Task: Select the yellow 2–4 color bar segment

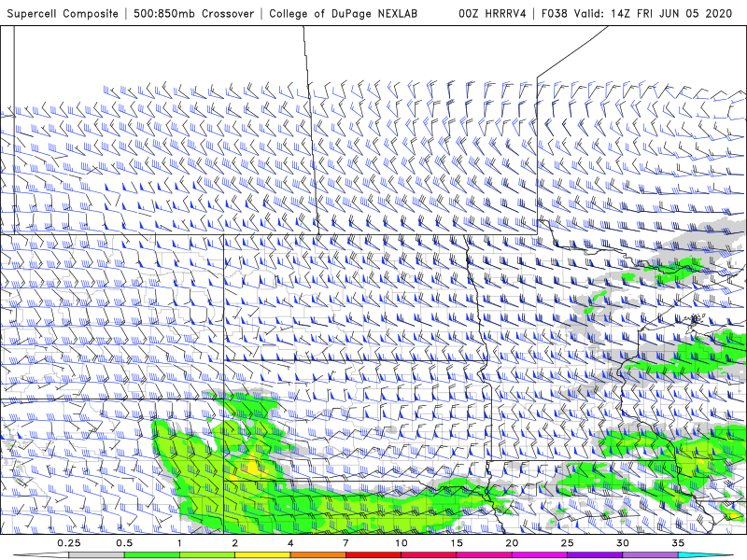Action: (262, 555)
